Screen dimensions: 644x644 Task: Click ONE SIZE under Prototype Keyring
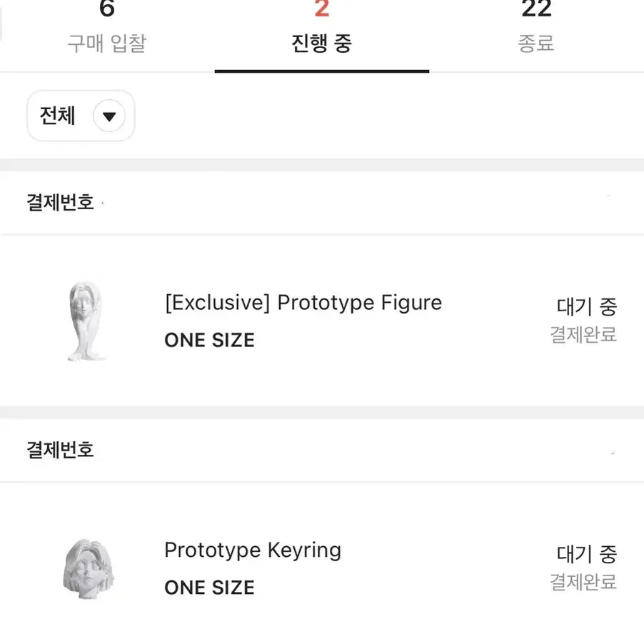[209, 588]
